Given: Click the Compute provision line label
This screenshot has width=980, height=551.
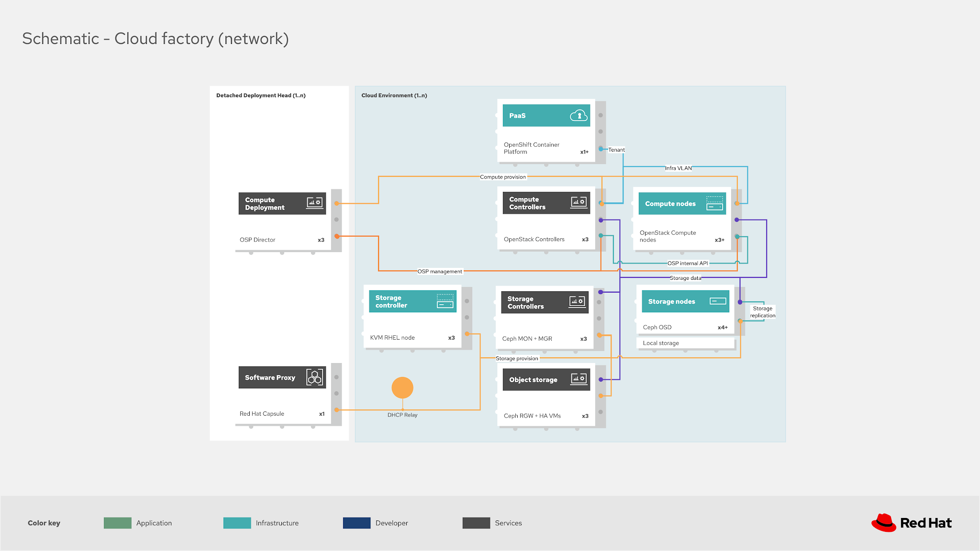Looking at the screenshot, I should (x=503, y=177).
